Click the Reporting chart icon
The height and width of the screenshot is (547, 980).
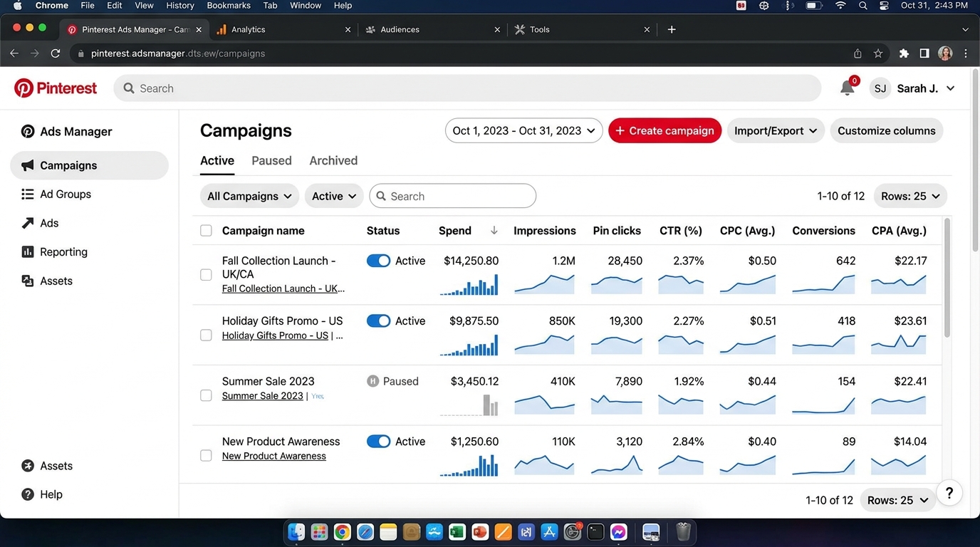pyautogui.click(x=28, y=251)
